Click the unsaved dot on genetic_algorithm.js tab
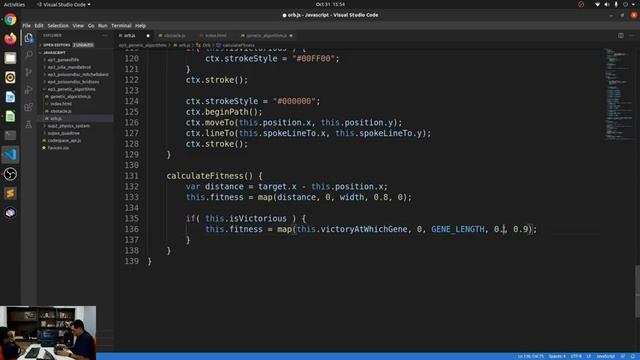This screenshot has width=640, height=360. [291, 36]
